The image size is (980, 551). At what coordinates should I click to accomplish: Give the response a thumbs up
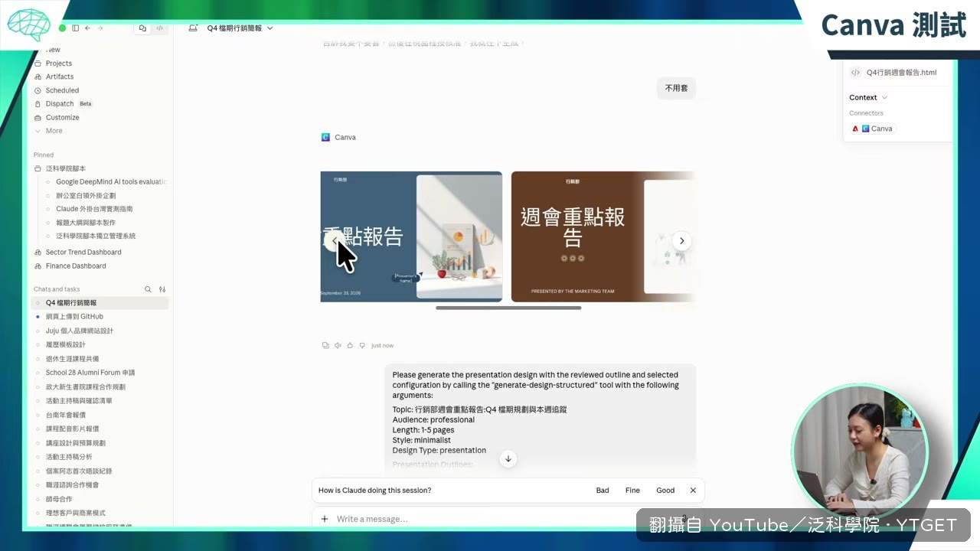tap(350, 346)
